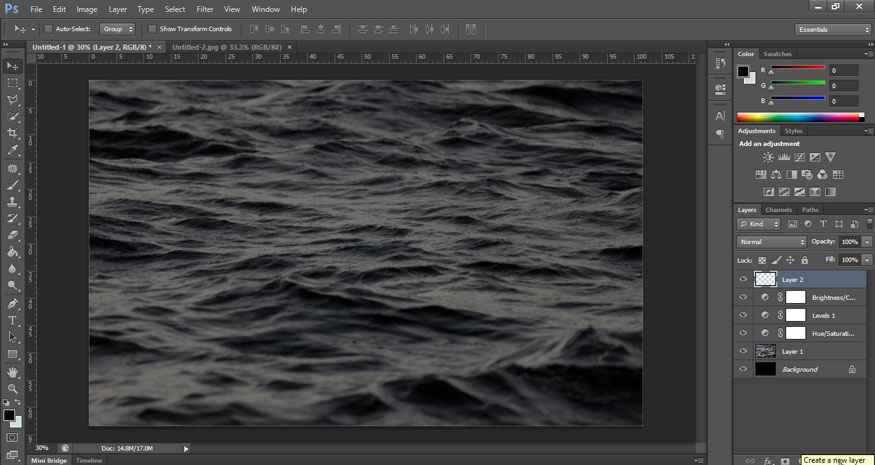Switch to the Channels tab

click(x=778, y=210)
